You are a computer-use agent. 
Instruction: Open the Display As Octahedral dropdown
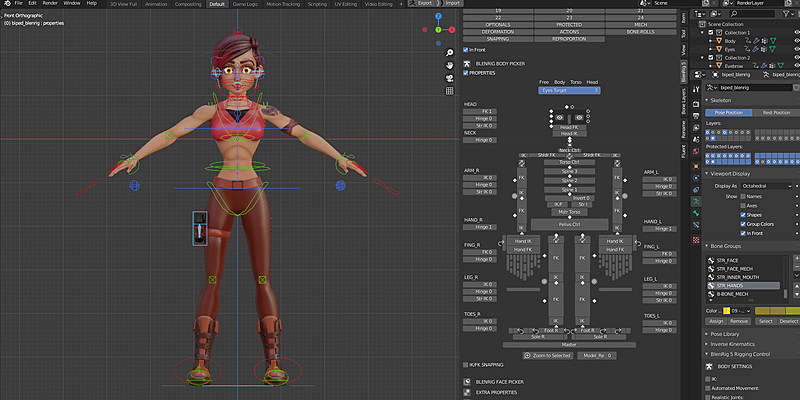tap(768, 186)
